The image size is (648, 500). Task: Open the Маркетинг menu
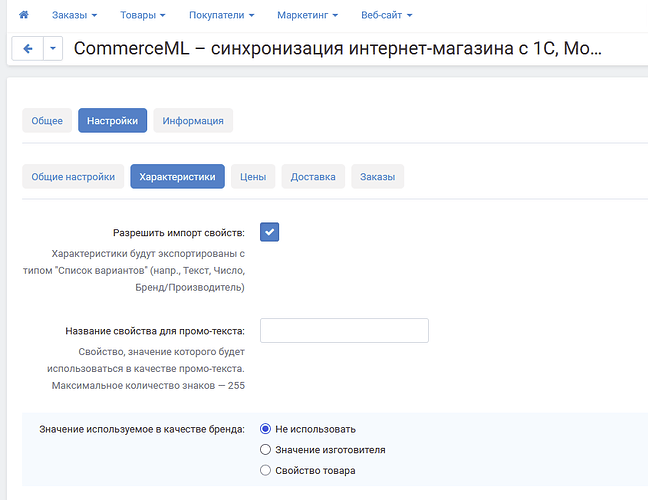[307, 15]
